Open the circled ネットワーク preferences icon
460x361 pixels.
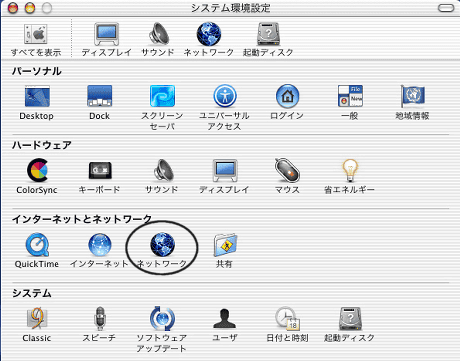(162, 245)
